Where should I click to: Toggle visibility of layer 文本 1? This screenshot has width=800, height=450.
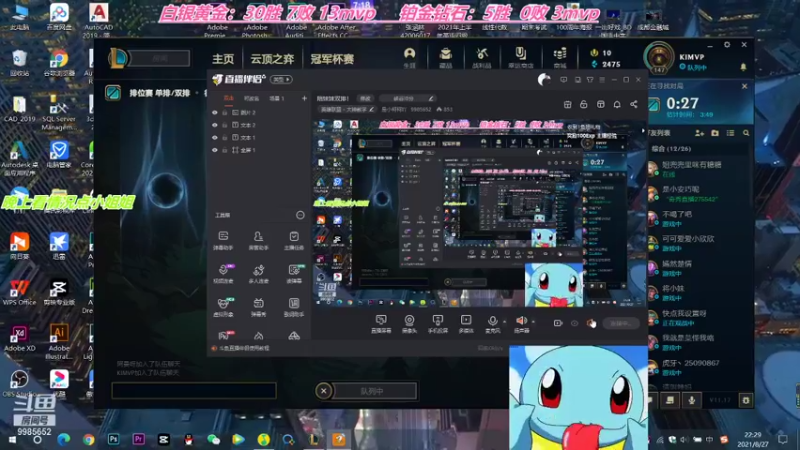tap(215, 138)
